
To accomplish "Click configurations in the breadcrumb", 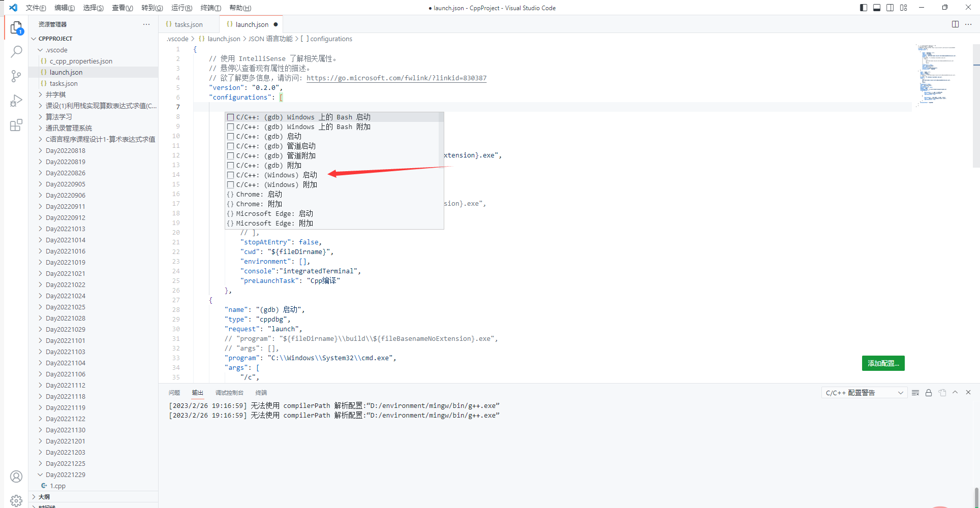I will (331, 39).
